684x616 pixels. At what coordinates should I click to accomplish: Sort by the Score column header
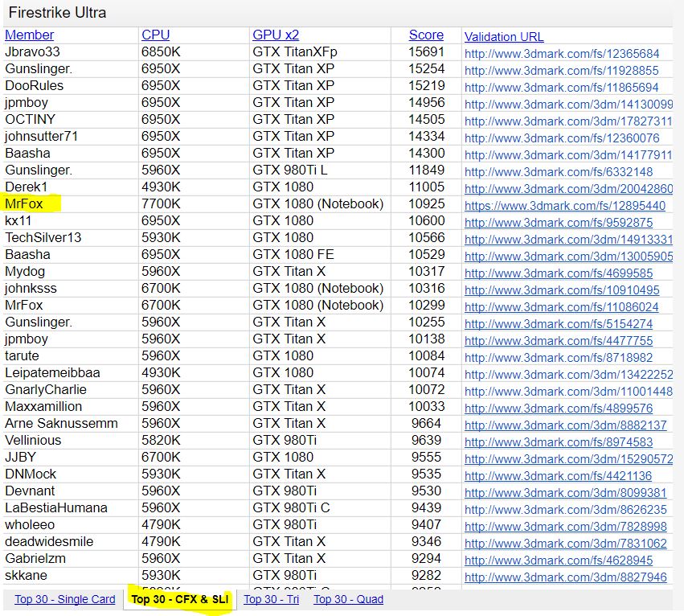click(x=426, y=35)
